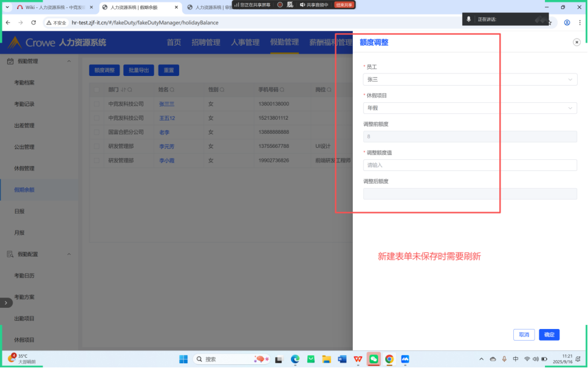Open the browser profile icon

[x=567, y=23]
